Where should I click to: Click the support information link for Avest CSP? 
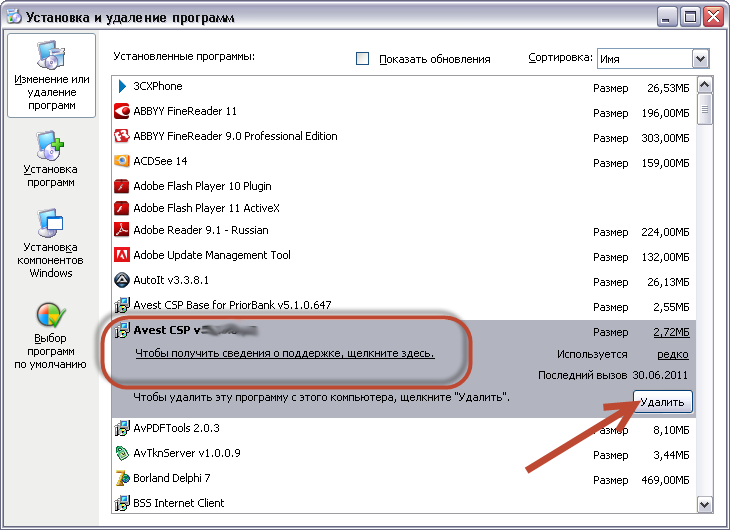tap(285, 354)
